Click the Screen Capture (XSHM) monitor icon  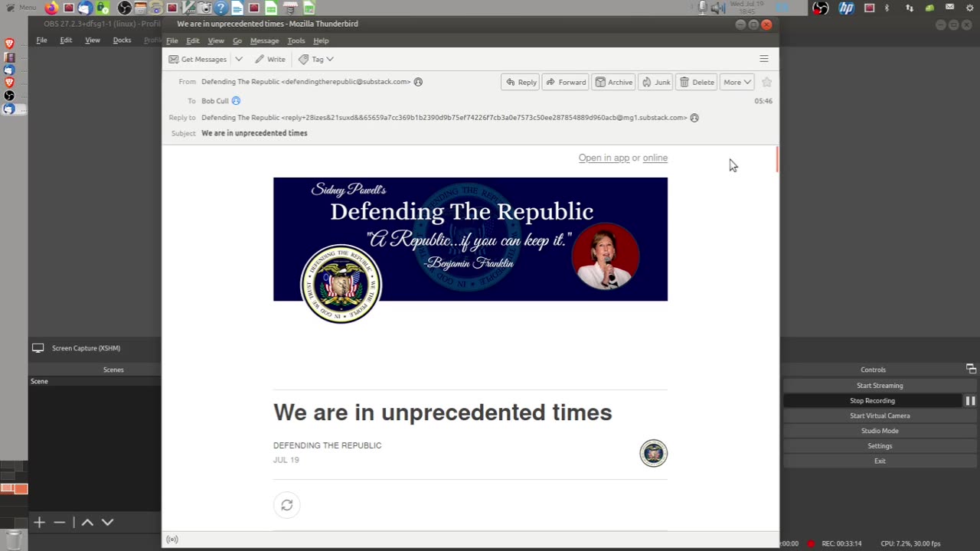38,348
